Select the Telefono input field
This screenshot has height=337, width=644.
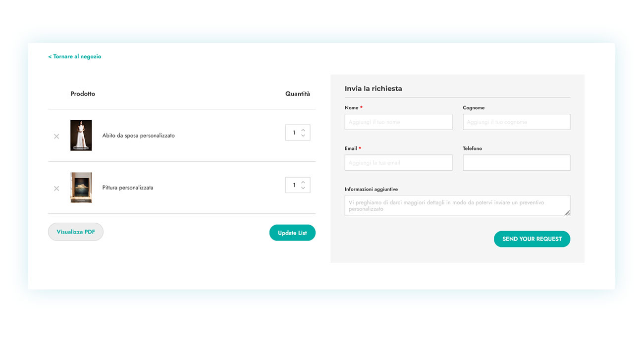(516, 163)
